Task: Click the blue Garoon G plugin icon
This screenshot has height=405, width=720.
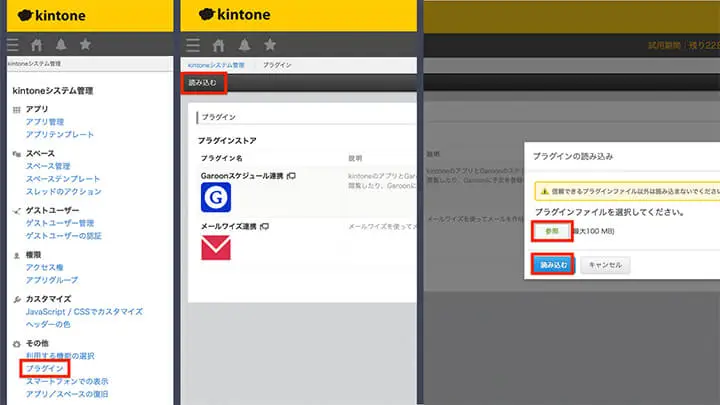Action: click(x=216, y=197)
